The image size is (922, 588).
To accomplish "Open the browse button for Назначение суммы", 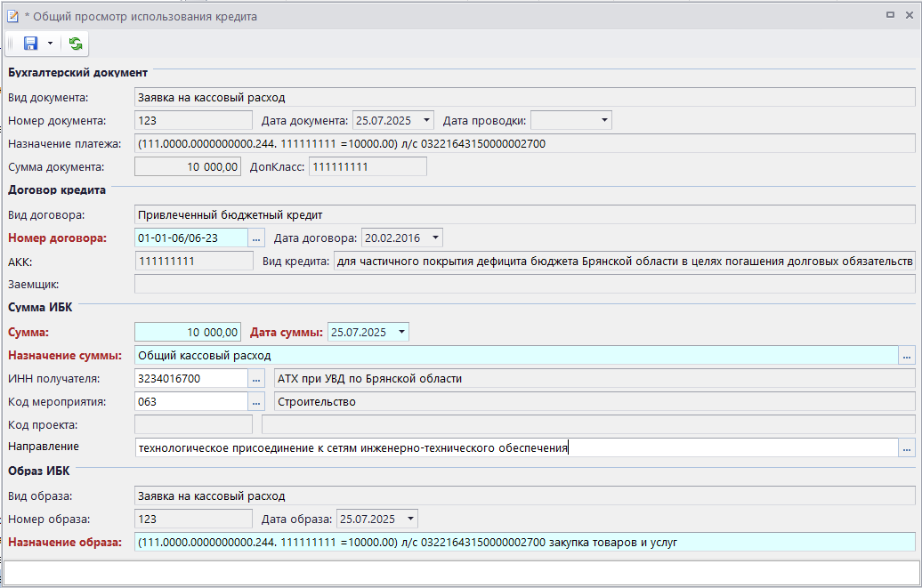I will 907,356.
